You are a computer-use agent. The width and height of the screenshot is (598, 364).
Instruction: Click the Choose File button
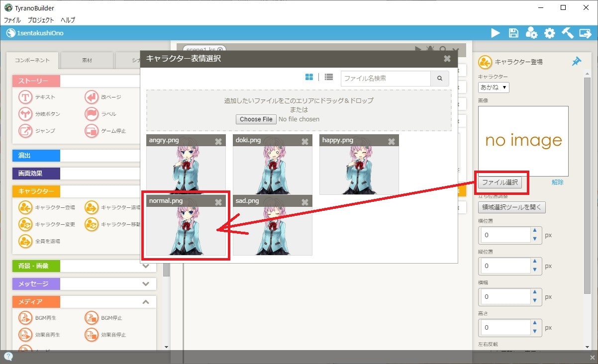point(256,119)
